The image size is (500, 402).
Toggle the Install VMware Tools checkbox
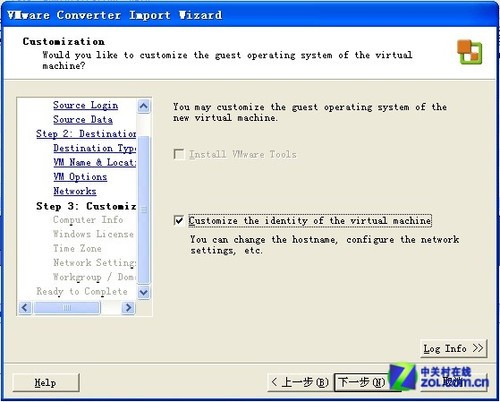179,154
